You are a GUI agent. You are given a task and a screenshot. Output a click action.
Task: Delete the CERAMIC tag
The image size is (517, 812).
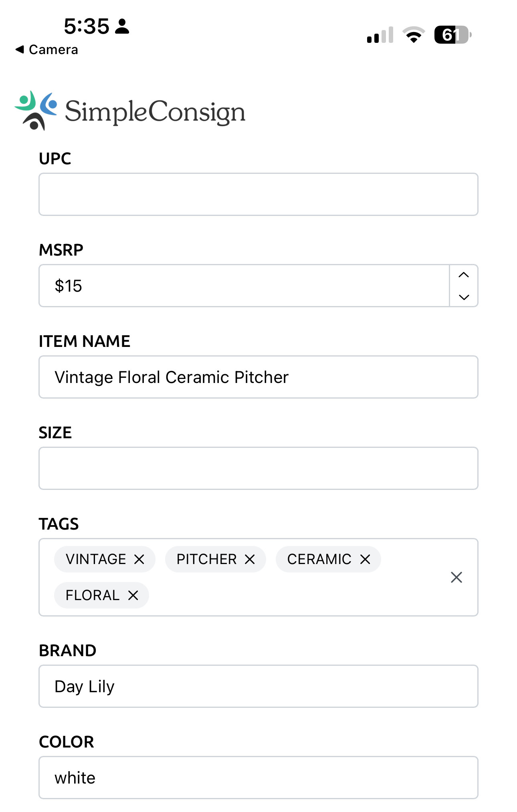point(365,559)
